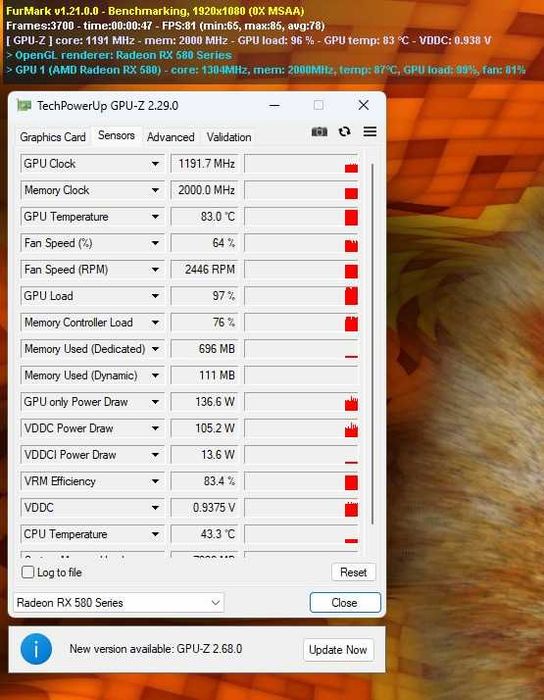The image size is (544, 700).
Task: Open the Radeon RX 580 Series GPU selector
Action: pos(119,603)
